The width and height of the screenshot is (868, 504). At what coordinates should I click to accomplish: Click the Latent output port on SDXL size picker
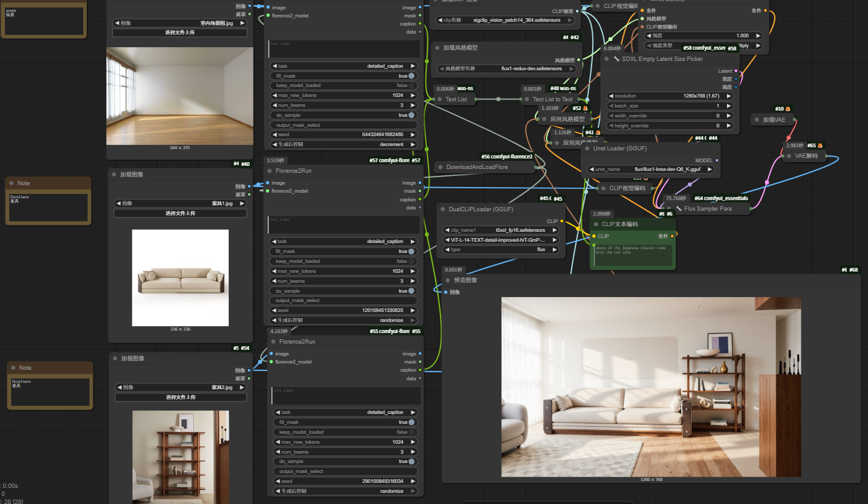point(736,71)
